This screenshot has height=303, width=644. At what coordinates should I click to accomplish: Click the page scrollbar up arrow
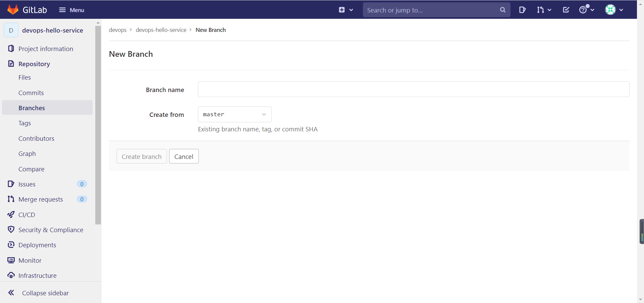(x=640, y=5)
